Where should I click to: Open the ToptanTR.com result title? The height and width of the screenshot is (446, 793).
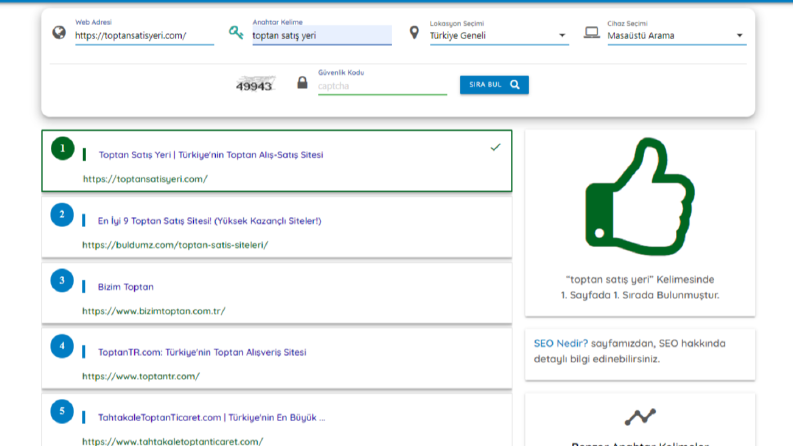202,352
